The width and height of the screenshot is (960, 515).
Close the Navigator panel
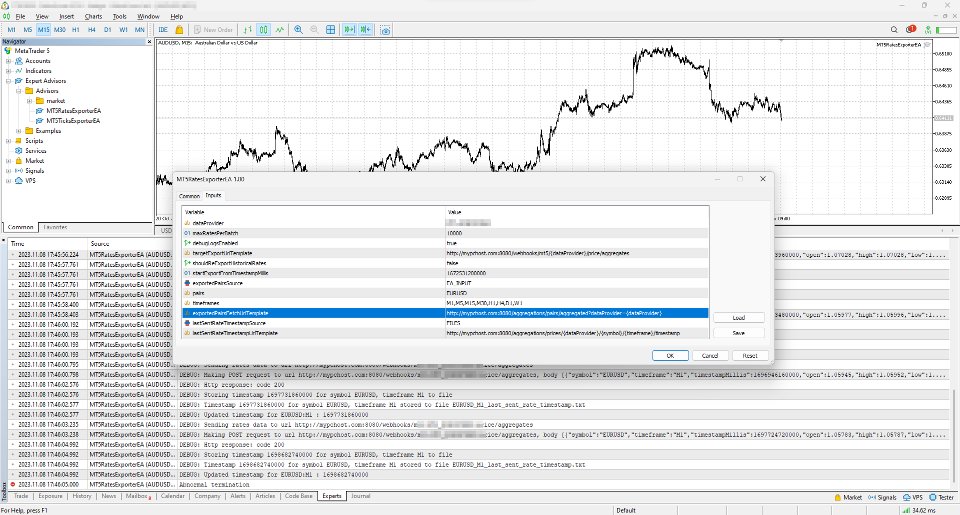[149, 42]
